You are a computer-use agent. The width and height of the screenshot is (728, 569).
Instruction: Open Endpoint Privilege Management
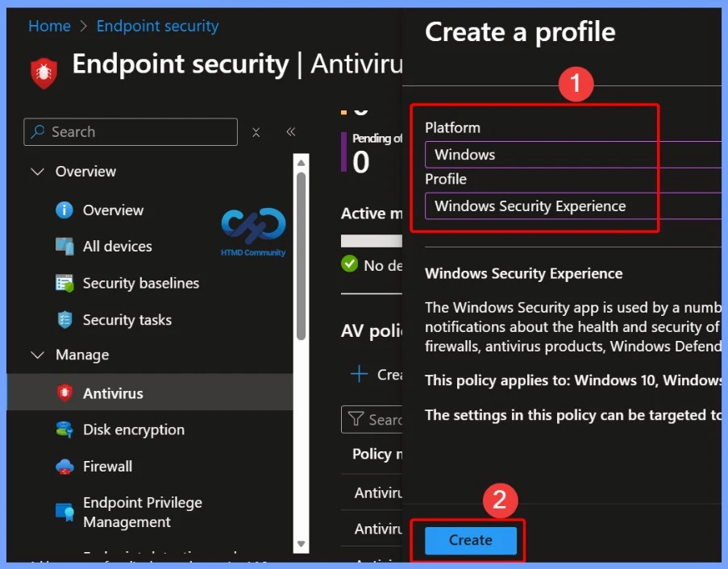[x=142, y=511]
